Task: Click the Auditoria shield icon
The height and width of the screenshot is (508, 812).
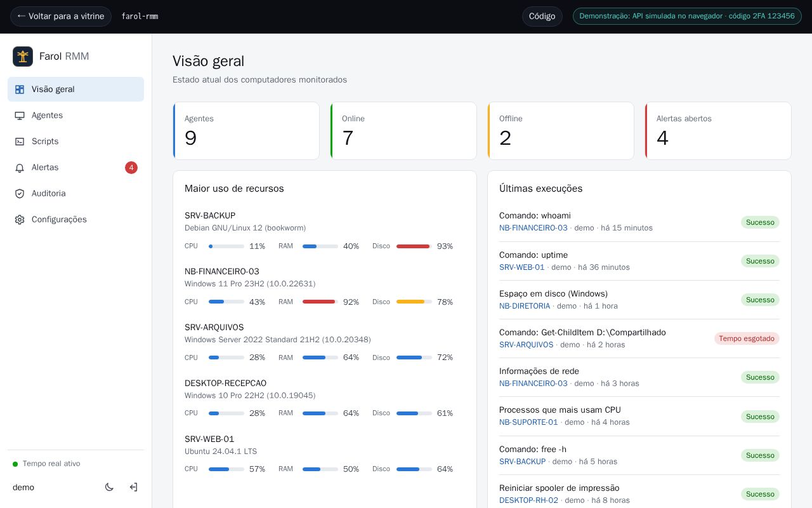Action: (x=20, y=194)
